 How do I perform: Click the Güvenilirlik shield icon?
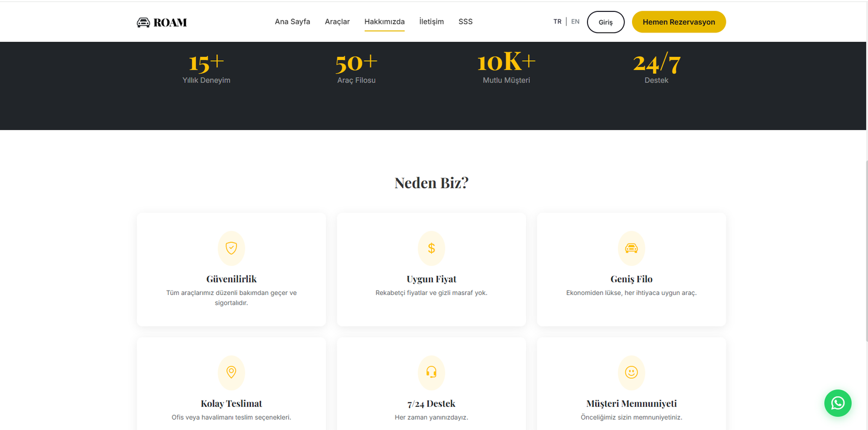(231, 248)
